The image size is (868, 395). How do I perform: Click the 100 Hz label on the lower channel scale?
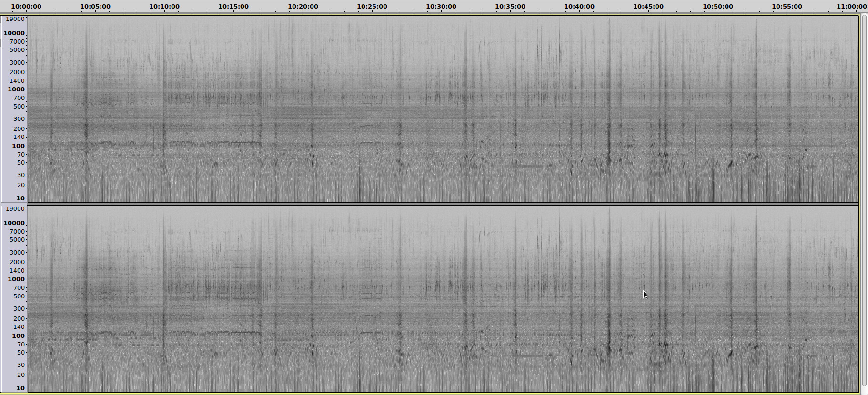tap(18, 336)
